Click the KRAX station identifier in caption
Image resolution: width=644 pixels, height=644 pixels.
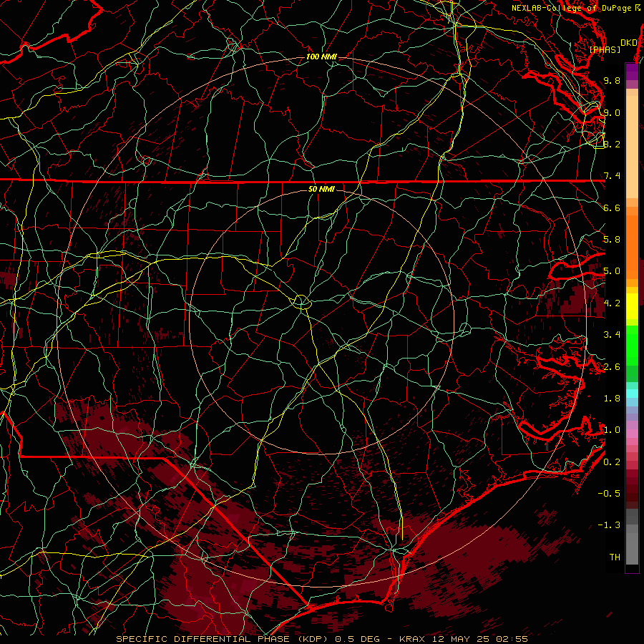pyautogui.click(x=414, y=639)
